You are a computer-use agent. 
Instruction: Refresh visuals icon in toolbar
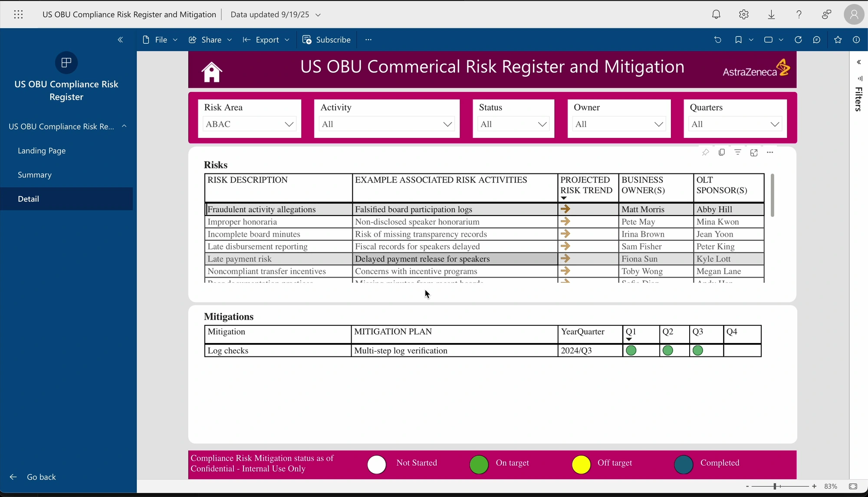[798, 39]
